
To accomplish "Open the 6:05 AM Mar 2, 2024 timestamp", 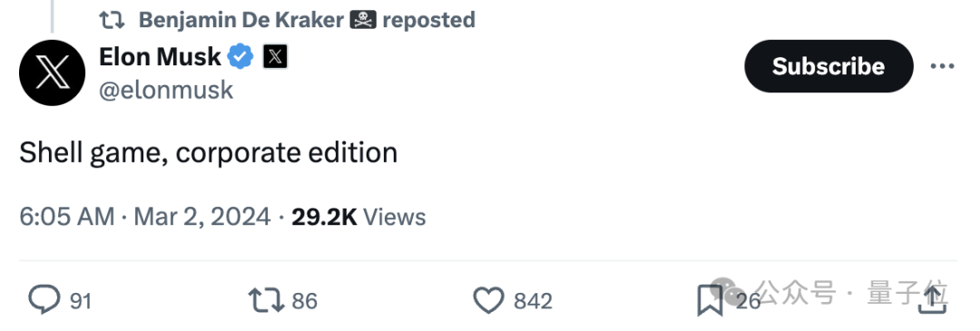I will point(145,217).
